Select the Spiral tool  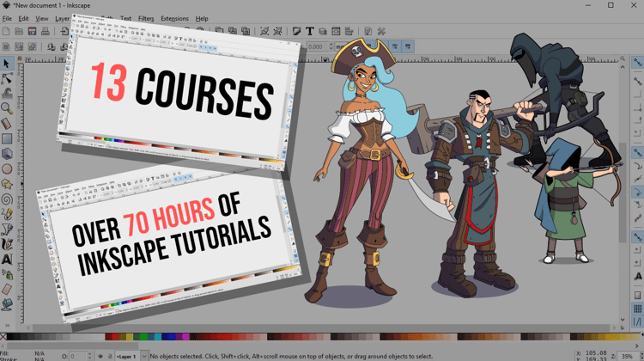coord(7,199)
